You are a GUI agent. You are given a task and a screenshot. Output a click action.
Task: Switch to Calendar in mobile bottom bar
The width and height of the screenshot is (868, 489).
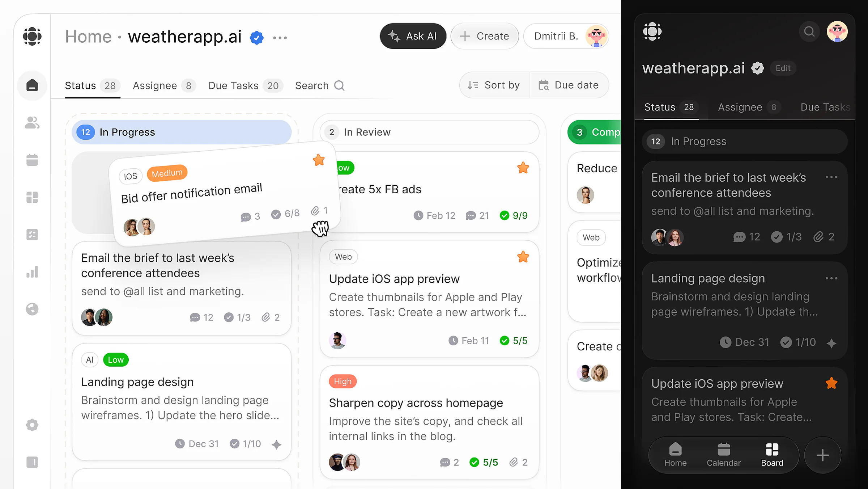tap(724, 455)
